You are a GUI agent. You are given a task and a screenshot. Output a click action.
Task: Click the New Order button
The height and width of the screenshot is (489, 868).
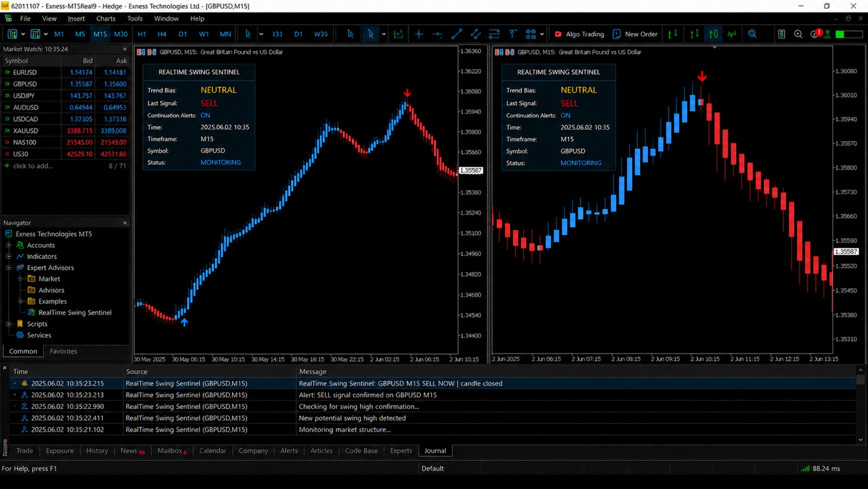[x=635, y=34]
